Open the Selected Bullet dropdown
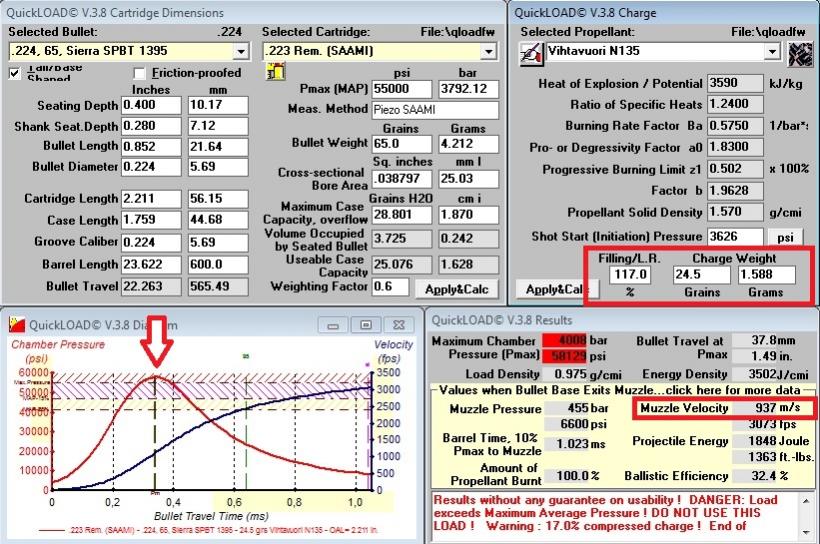 [x=240, y=50]
